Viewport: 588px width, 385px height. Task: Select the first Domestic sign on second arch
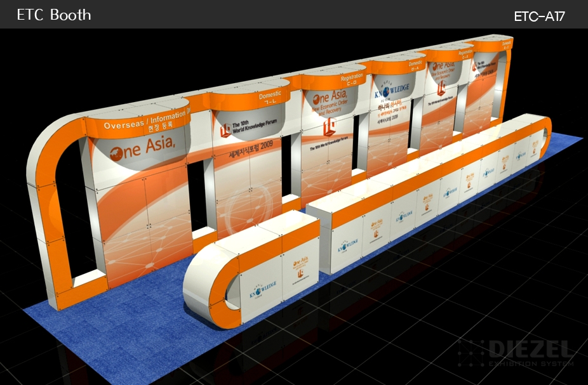[270, 96]
